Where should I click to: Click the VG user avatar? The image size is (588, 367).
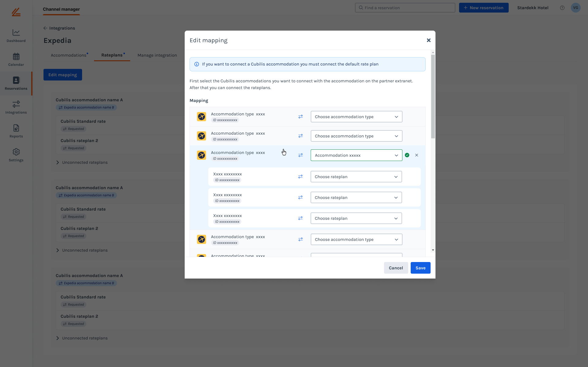[x=575, y=8]
